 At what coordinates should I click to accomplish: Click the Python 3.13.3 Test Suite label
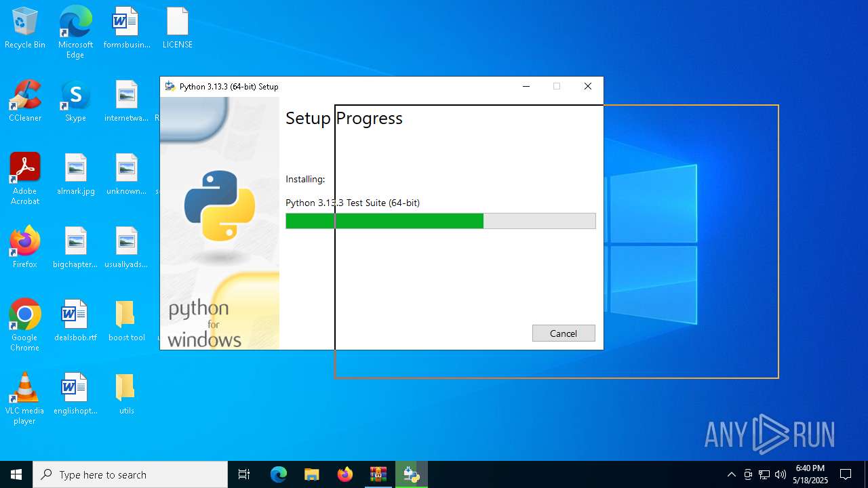point(353,203)
